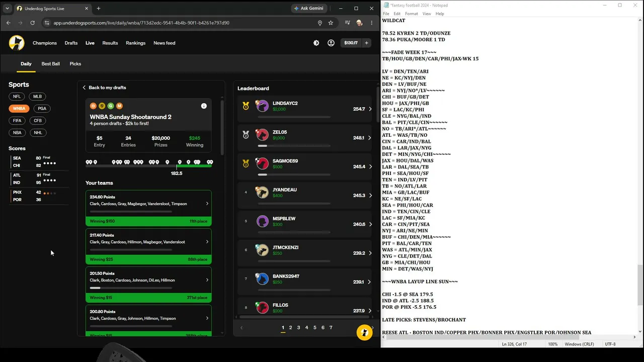The image size is (644, 362).
Task: Open the Chrome three-dot menu
Action: 372,23
